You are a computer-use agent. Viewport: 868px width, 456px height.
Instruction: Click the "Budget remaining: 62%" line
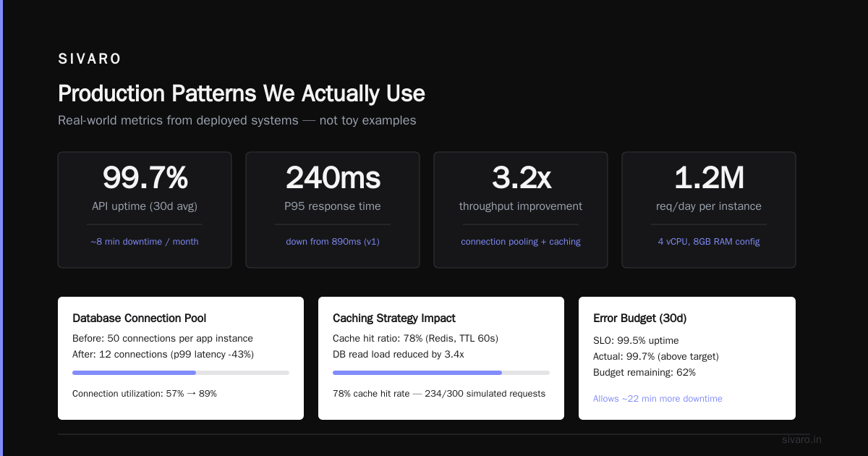[x=644, y=372]
